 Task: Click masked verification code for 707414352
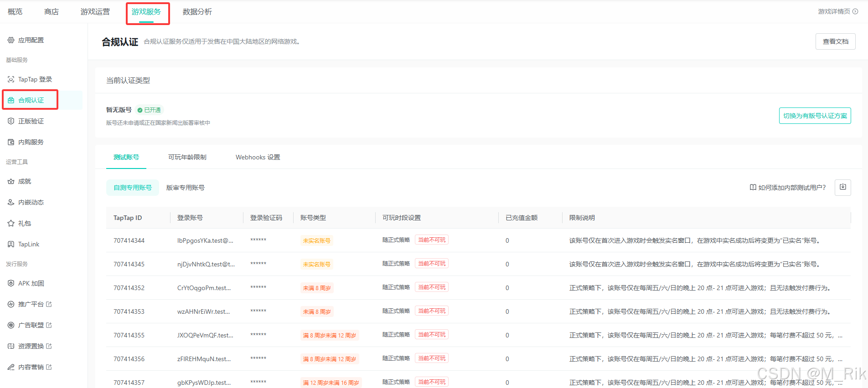[258, 288]
